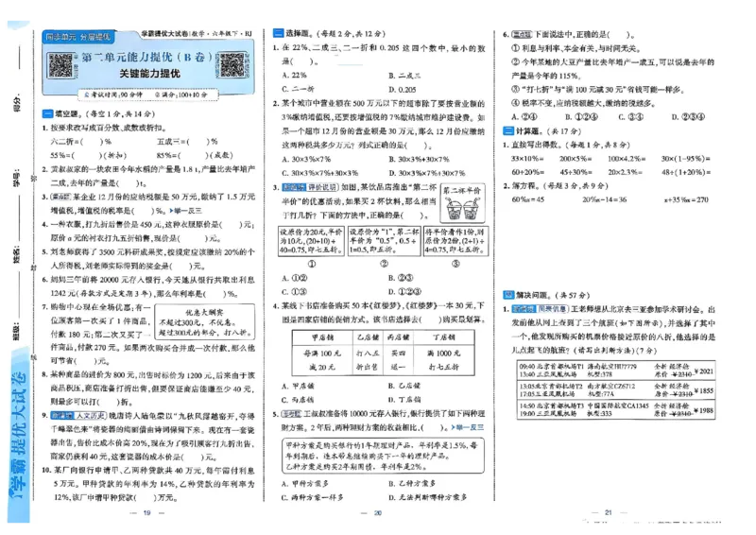
Task: Click the table header cell 甲店铺
Action: click(322, 337)
